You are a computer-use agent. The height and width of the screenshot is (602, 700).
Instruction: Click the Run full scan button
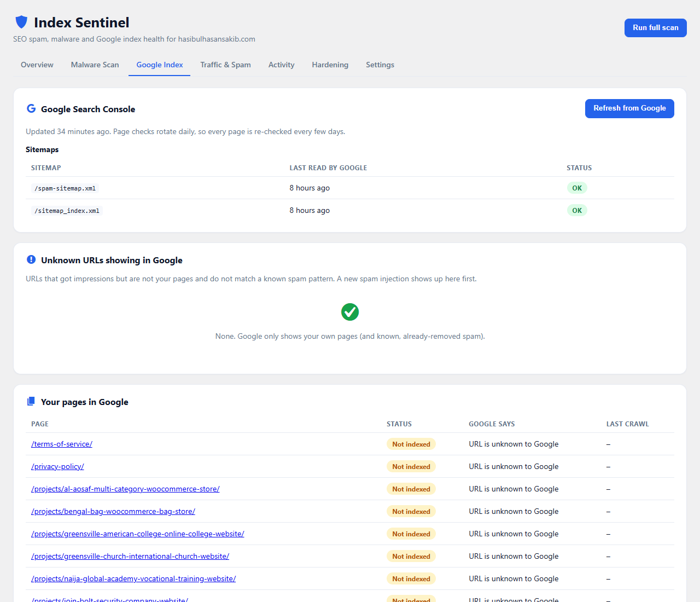pos(656,28)
